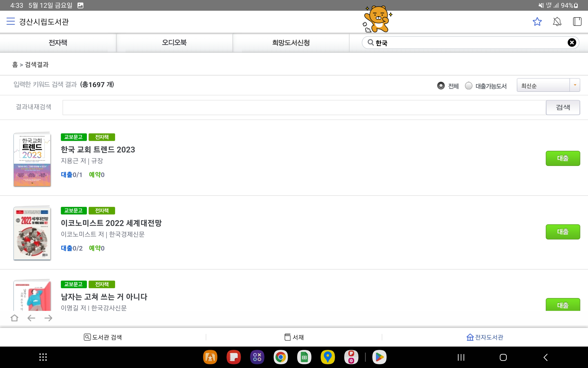This screenshot has width=588, height=368.
Task: Open Play Store from the taskbar
Action: tap(379, 357)
